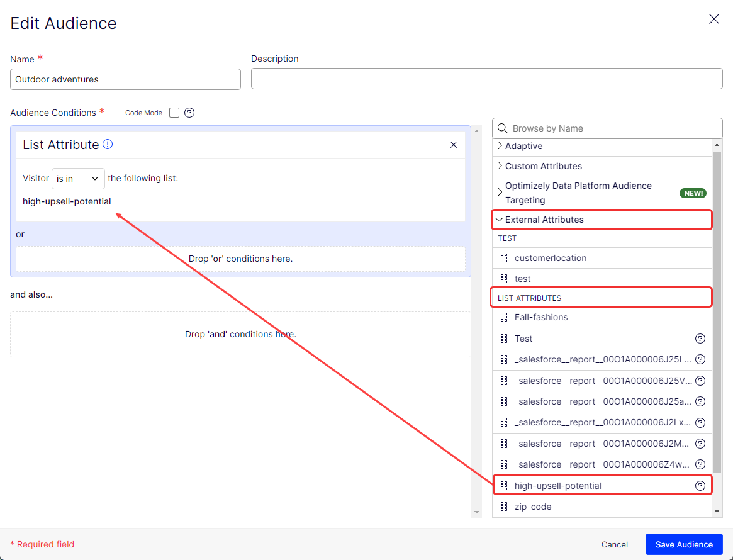Click the List Attribute info icon
The width and height of the screenshot is (733, 560).
pos(108,144)
